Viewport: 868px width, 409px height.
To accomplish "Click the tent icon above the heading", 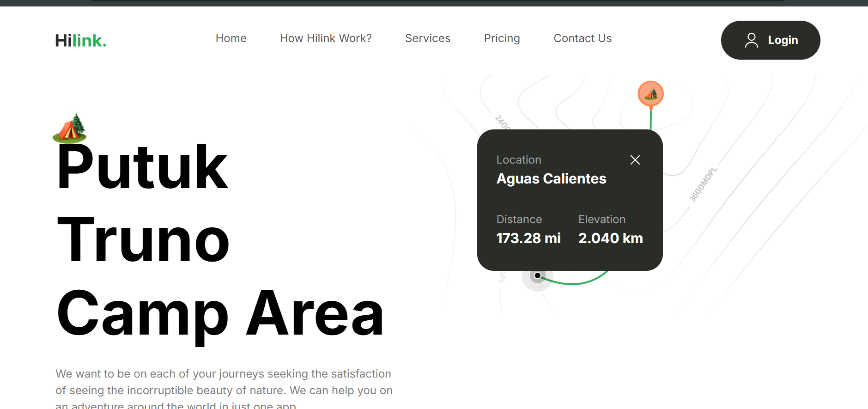I will [x=70, y=128].
